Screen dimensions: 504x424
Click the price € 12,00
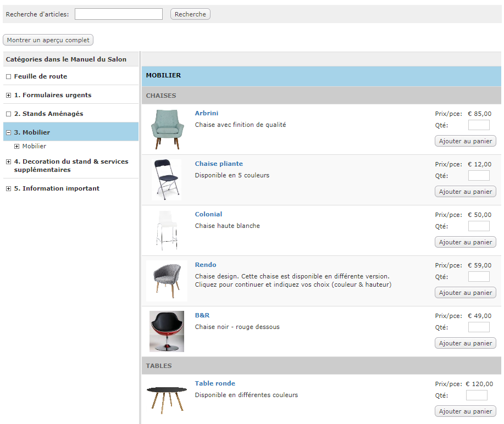[480, 164]
